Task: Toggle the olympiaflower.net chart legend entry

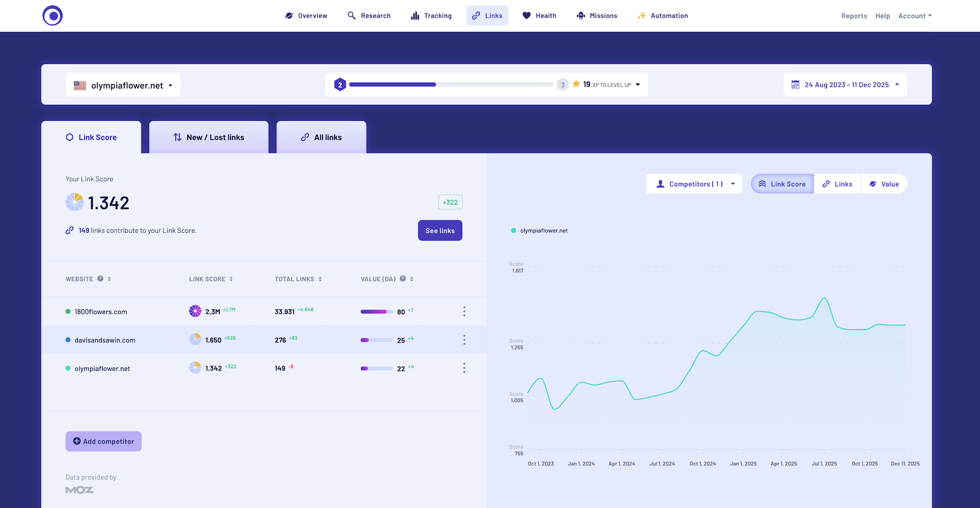Action: pyautogui.click(x=540, y=231)
